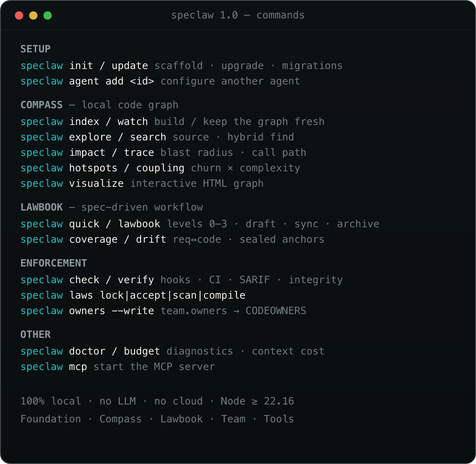Click the 'index / watch' command
The image size is (476, 464).
point(109,121)
